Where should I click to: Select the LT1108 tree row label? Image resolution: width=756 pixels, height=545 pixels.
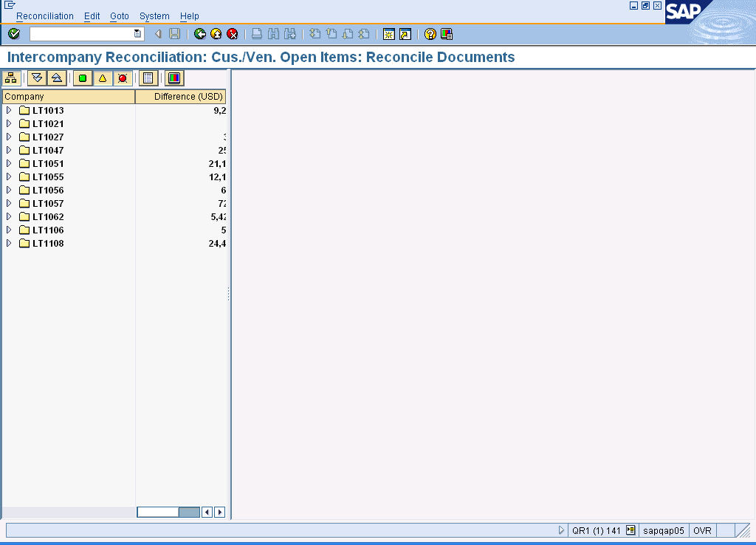[x=48, y=243]
